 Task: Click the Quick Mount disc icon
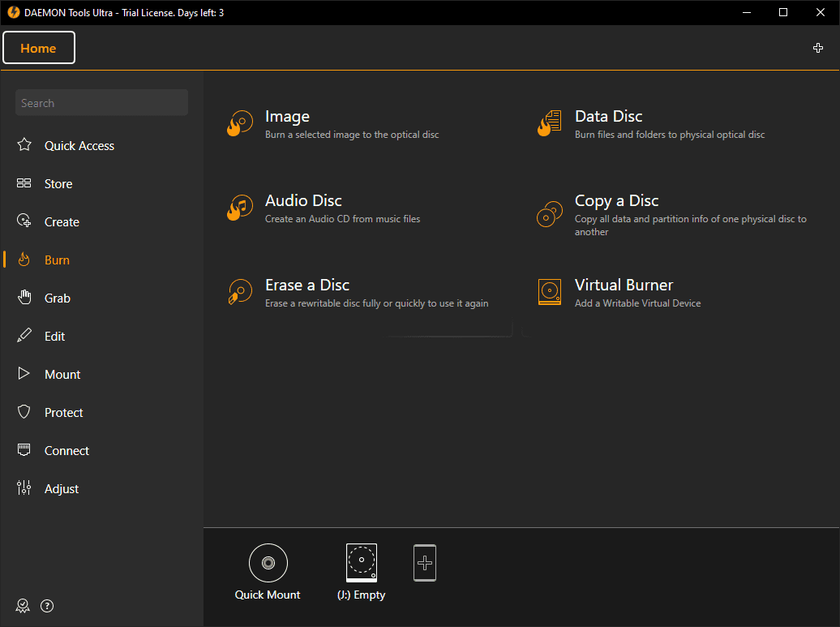pyautogui.click(x=268, y=563)
